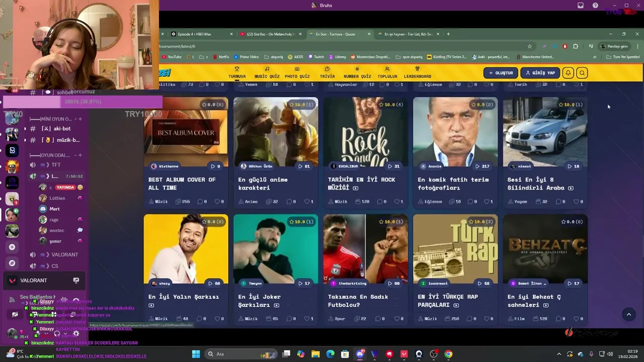Click author Gökhun Ürün on anime card
Viewport: 644px width, 362px height.
[256, 166]
